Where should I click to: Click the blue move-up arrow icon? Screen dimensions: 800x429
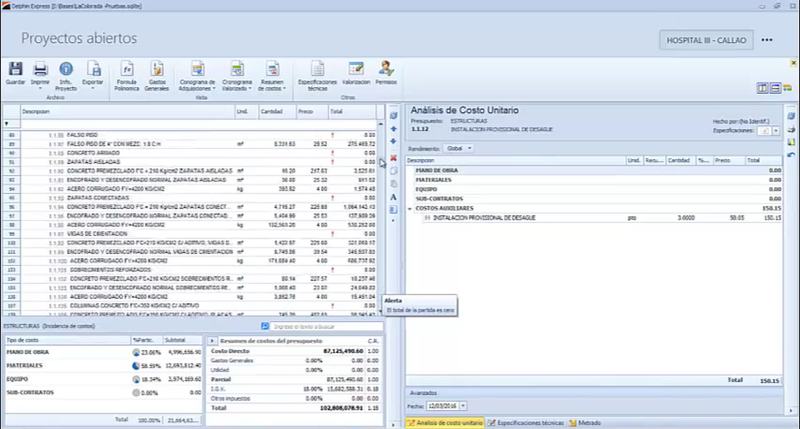(x=393, y=129)
